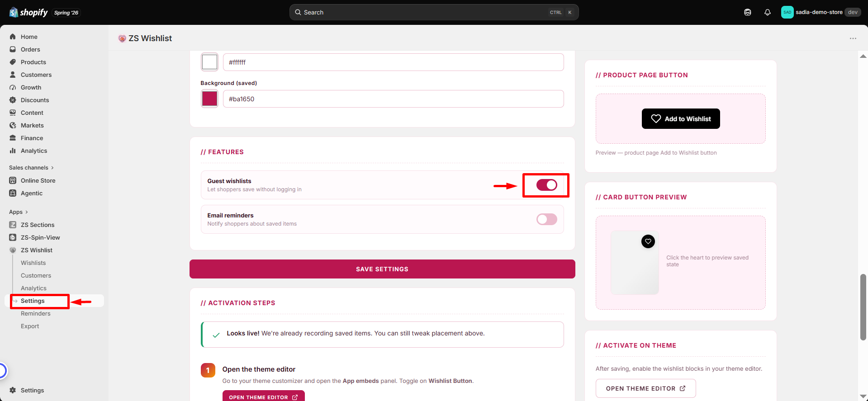Image resolution: width=868 pixels, height=401 pixels.
Task: Click the Markets globe icon
Action: 13,125
